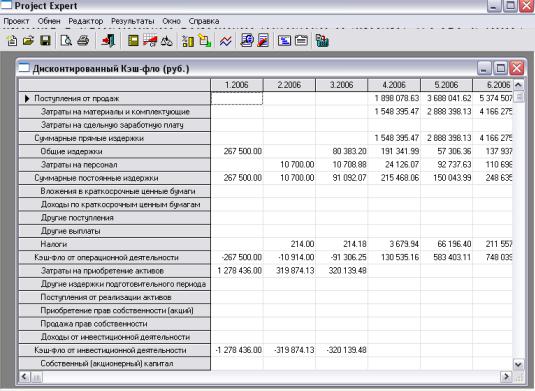Select Другие издержки подготовительного периода row

coord(115,284)
